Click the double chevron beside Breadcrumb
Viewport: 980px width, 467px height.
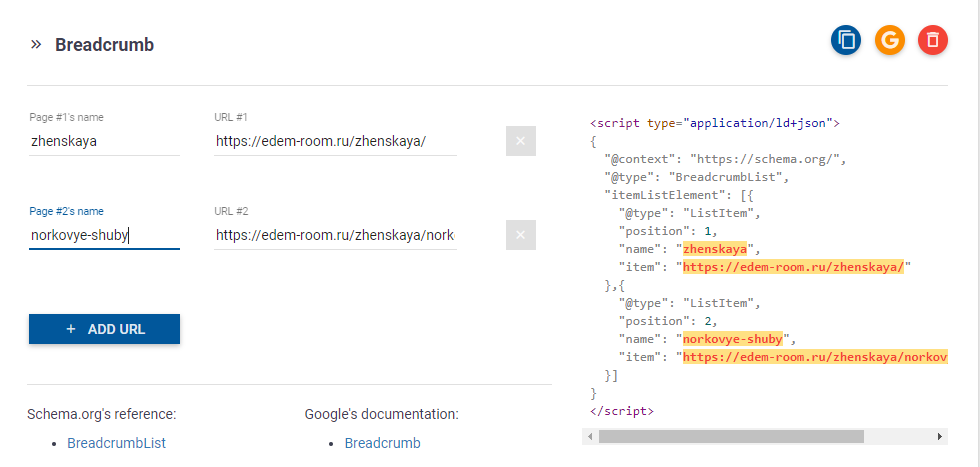pyautogui.click(x=36, y=44)
